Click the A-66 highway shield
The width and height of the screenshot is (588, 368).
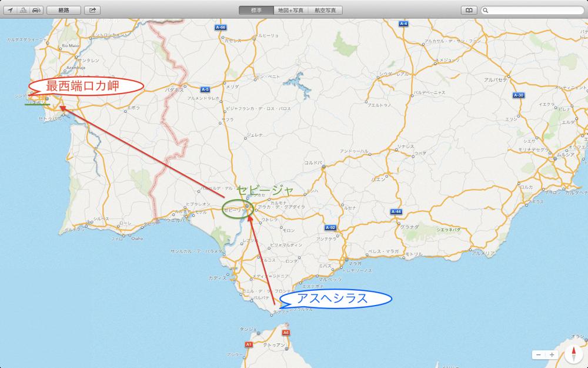tap(220, 28)
